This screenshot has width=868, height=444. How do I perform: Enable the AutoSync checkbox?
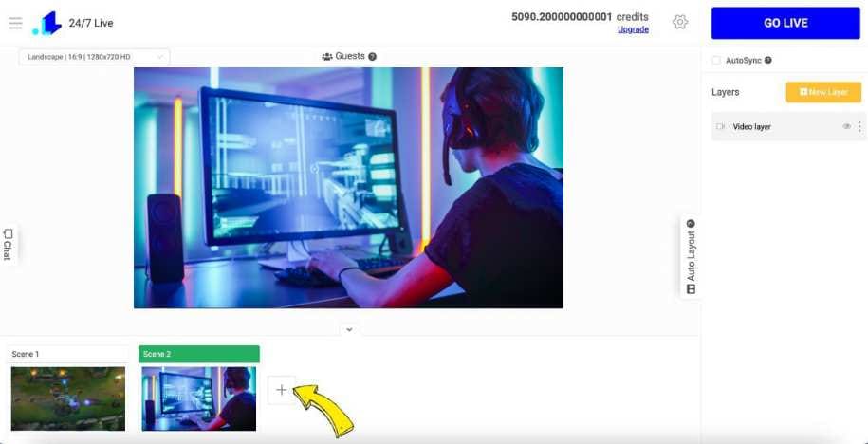click(x=716, y=61)
